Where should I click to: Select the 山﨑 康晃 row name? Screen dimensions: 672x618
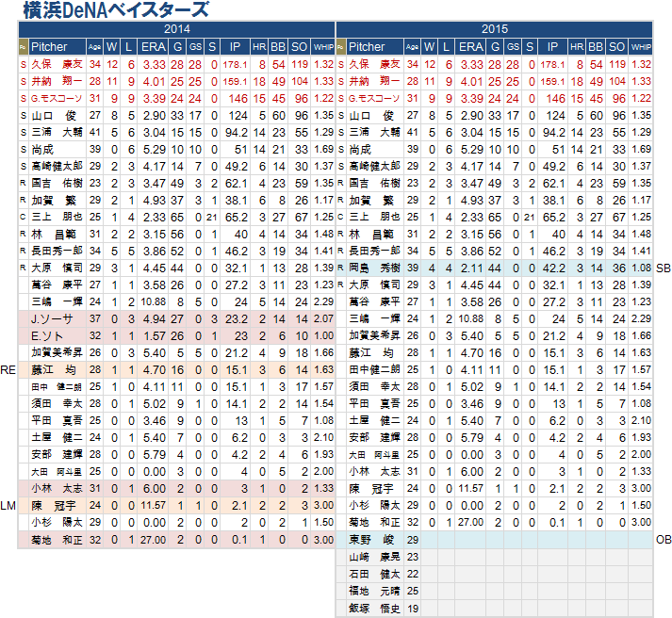(374, 557)
